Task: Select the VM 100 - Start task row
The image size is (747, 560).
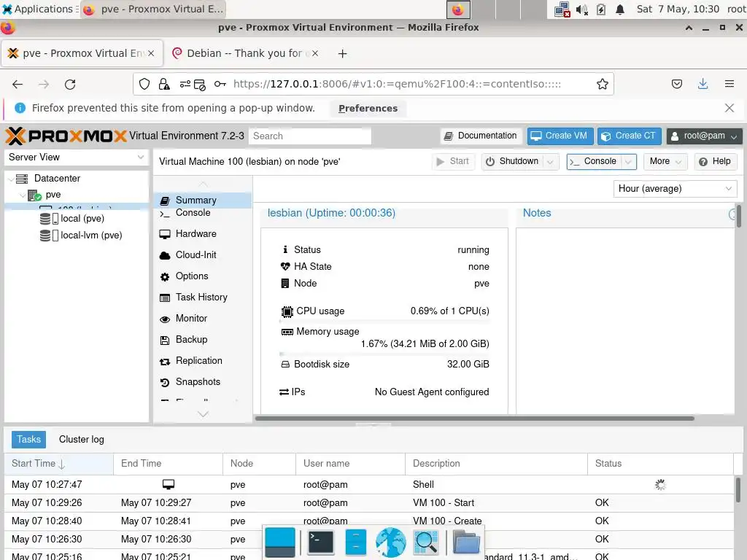Action: (x=369, y=503)
